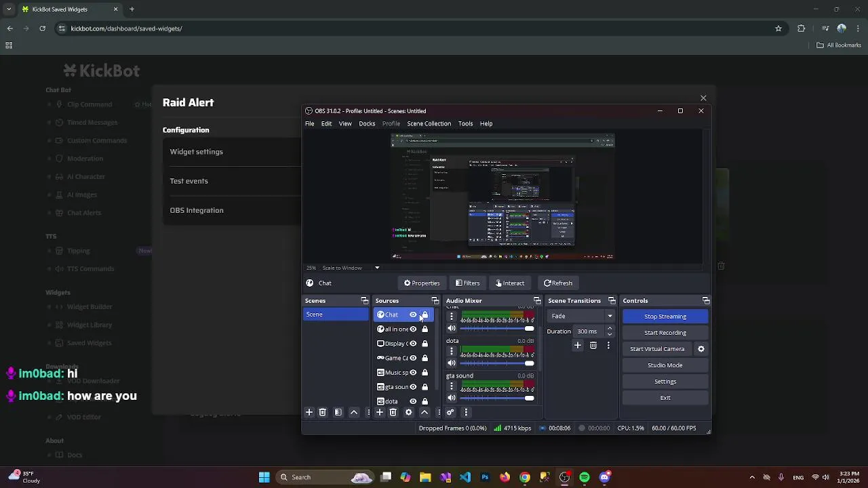868x488 pixels.
Task: Hide the all in one source
Action: tap(413, 329)
